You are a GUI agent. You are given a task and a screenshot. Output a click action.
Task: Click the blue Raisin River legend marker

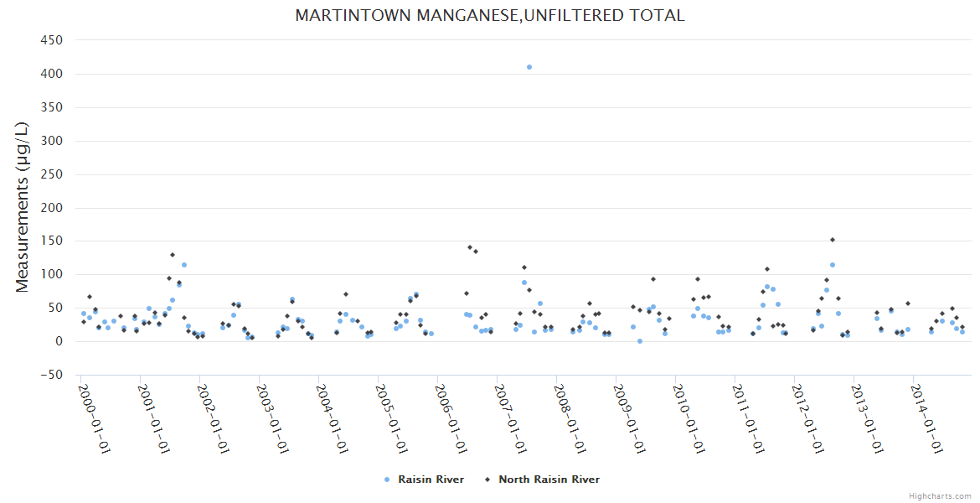pos(386,480)
